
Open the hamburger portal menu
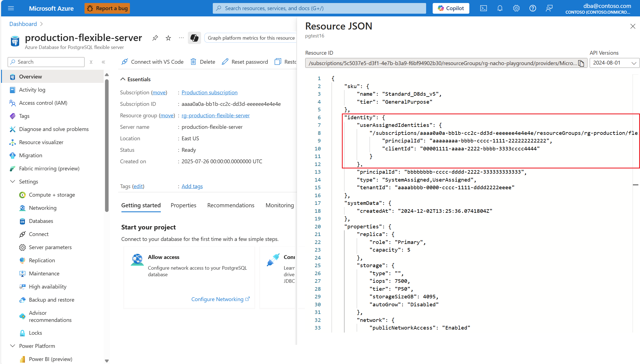coord(11,8)
